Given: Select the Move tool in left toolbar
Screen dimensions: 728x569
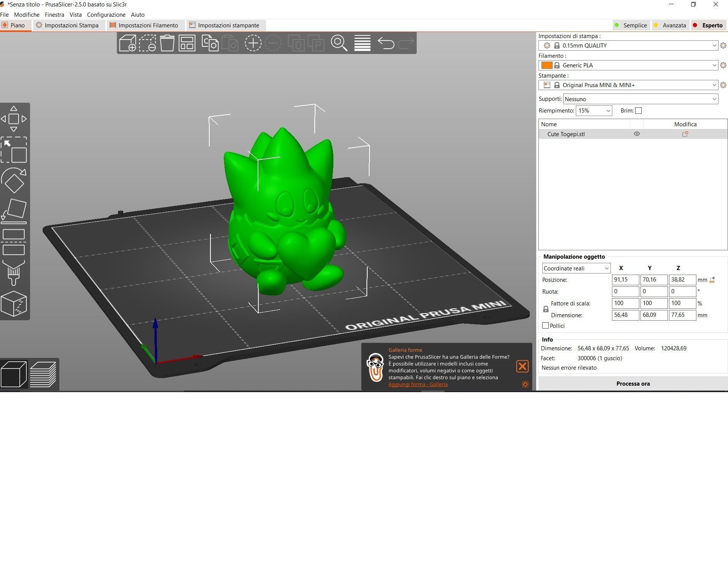Looking at the screenshot, I should 14,119.
